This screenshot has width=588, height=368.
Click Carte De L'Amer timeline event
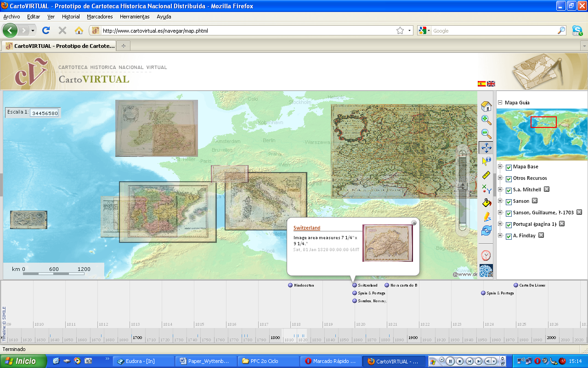pos(530,285)
